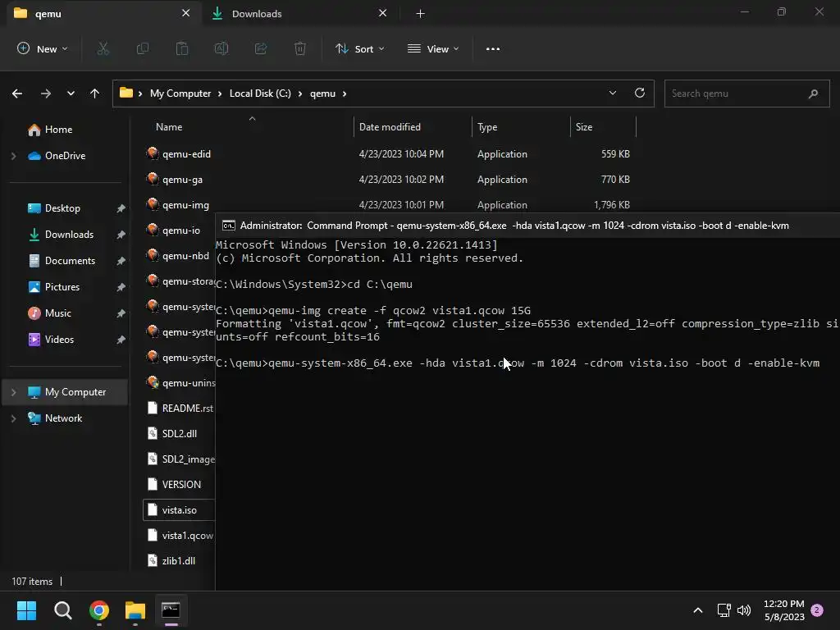840x630 pixels.
Task: Expand OneDrive tree node
Action: 14,156
